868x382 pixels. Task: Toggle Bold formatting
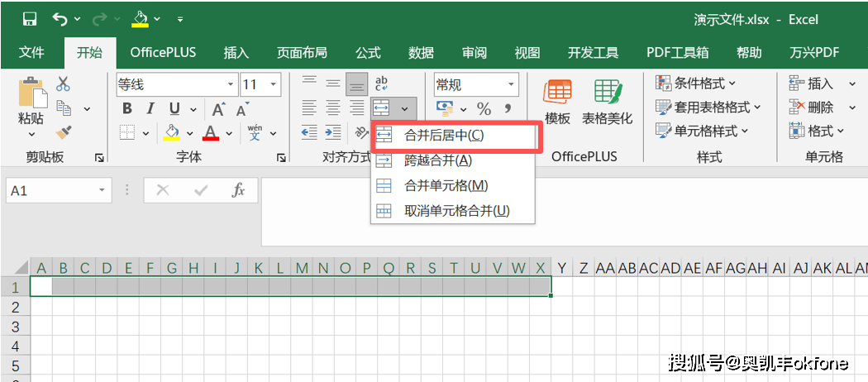pyautogui.click(x=127, y=109)
